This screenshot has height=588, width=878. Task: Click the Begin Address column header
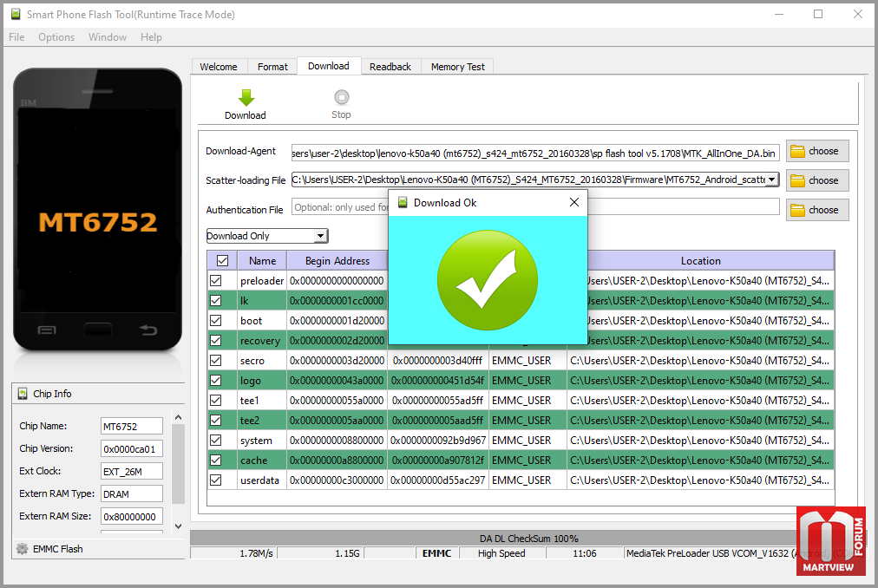point(337,261)
